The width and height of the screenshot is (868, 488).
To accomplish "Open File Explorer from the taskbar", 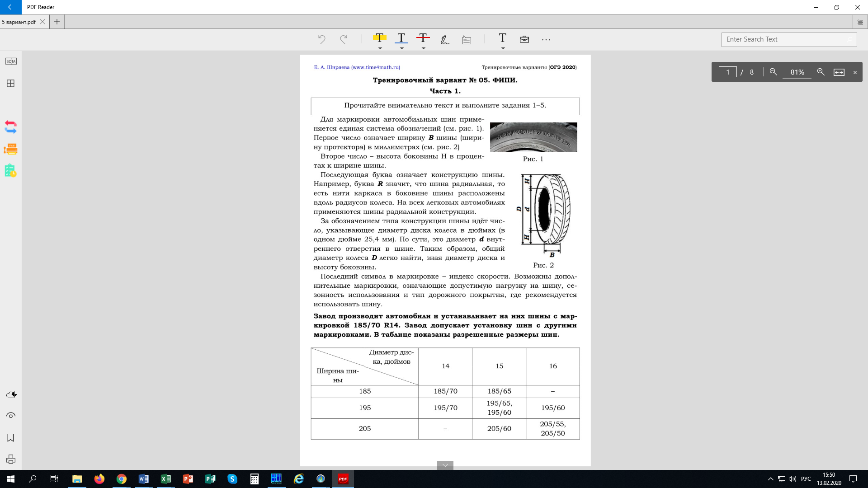I will [77, 479].
